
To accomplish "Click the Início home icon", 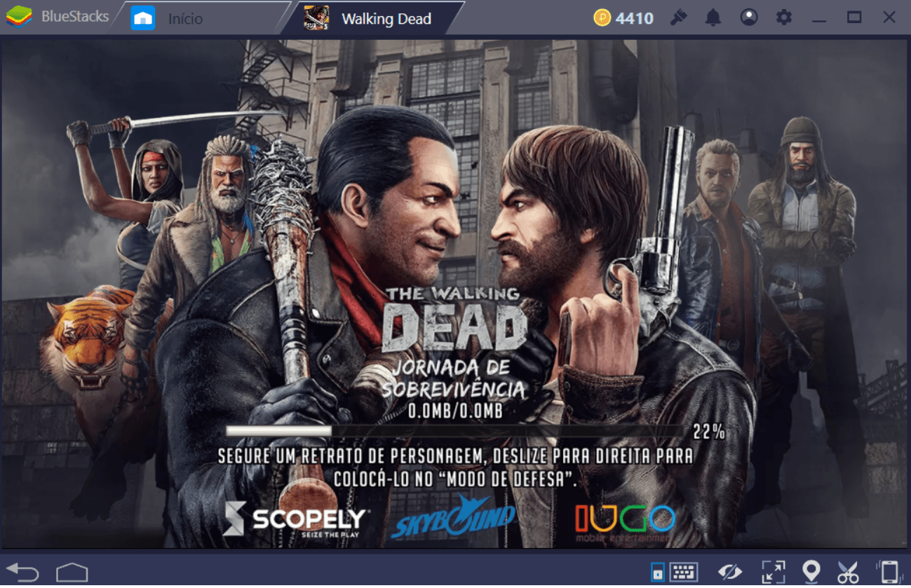I will (x=143, y=18).
